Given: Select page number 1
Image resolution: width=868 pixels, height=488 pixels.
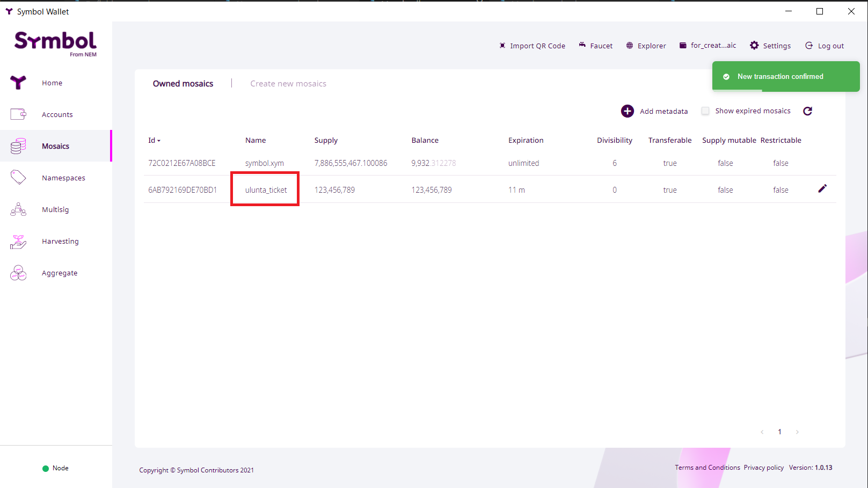Looking at the screenshot, I should click(x=780, y=432).
